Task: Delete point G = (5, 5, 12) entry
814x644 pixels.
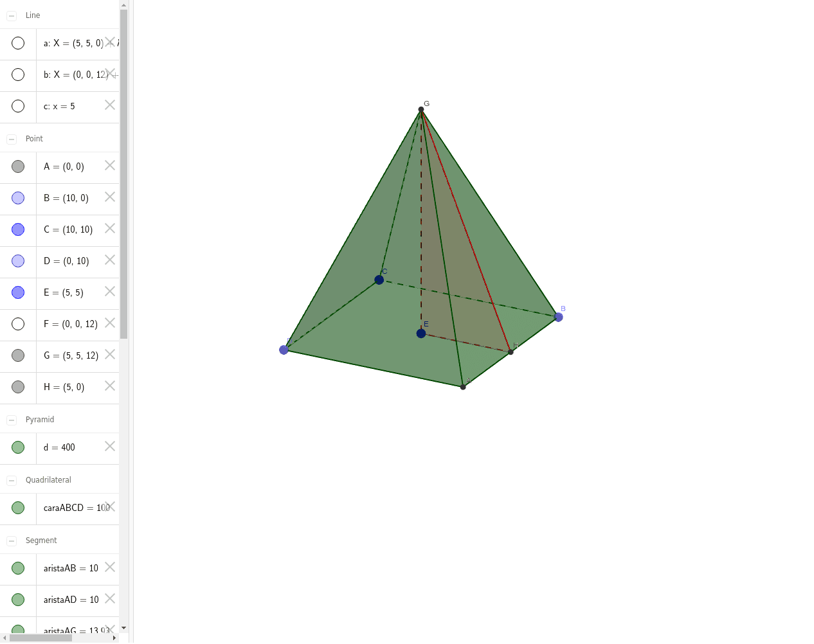Action: coord(110,355)
